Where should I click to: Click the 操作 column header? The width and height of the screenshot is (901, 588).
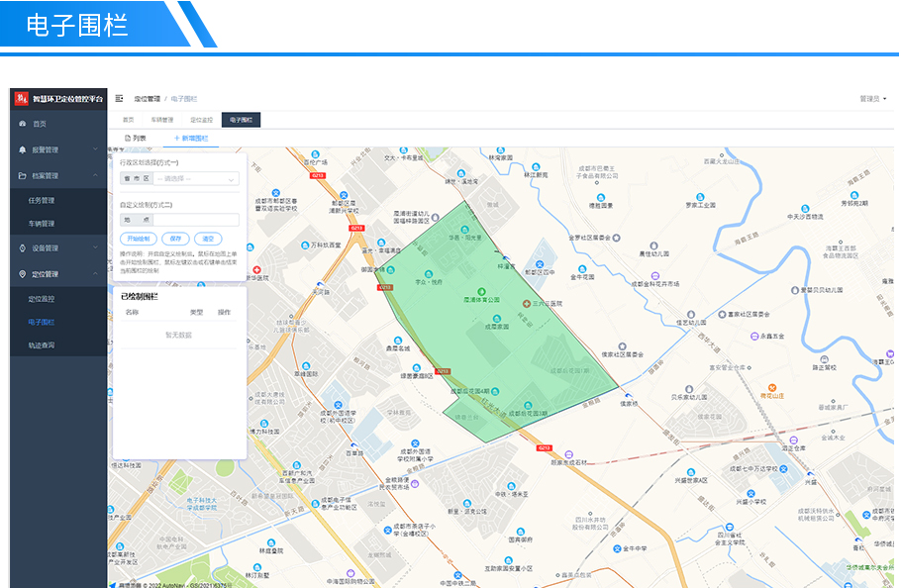pyautogui.click(x=224, y=313)
